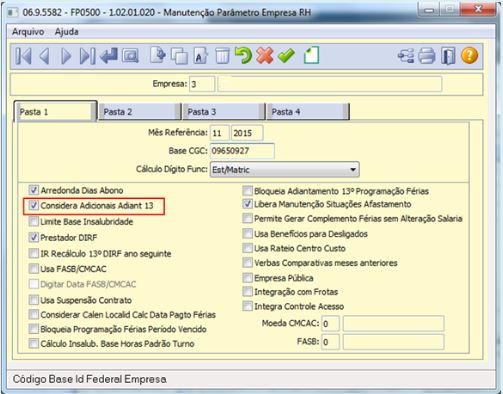
Task: Click the printer icon
Action: point(427,56)
